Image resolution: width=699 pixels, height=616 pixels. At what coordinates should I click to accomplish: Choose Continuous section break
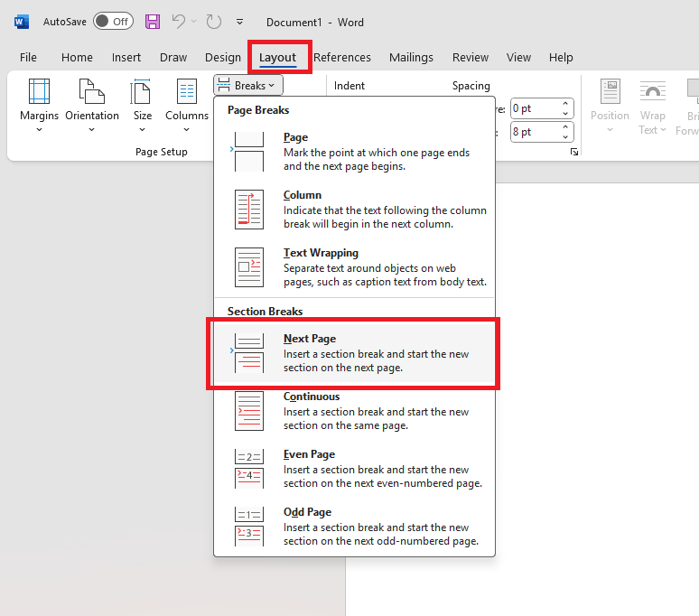[353, 411]
